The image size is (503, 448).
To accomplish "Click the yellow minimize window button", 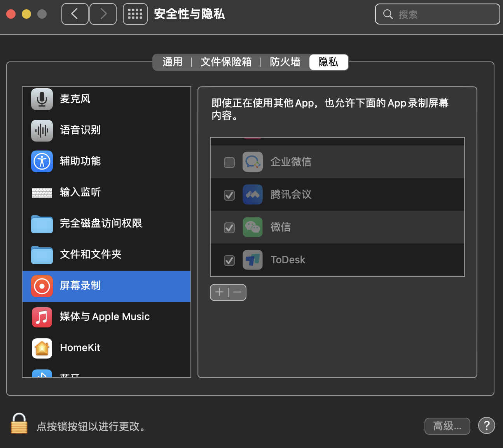I will [26, 14].
